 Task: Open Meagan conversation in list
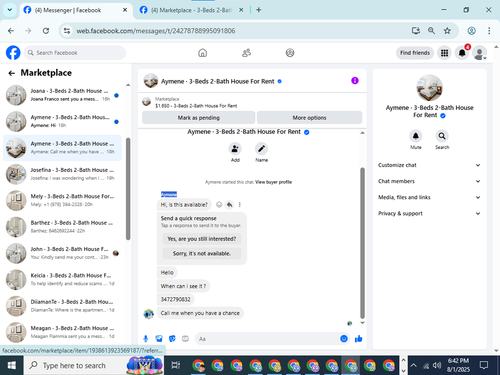62,332
